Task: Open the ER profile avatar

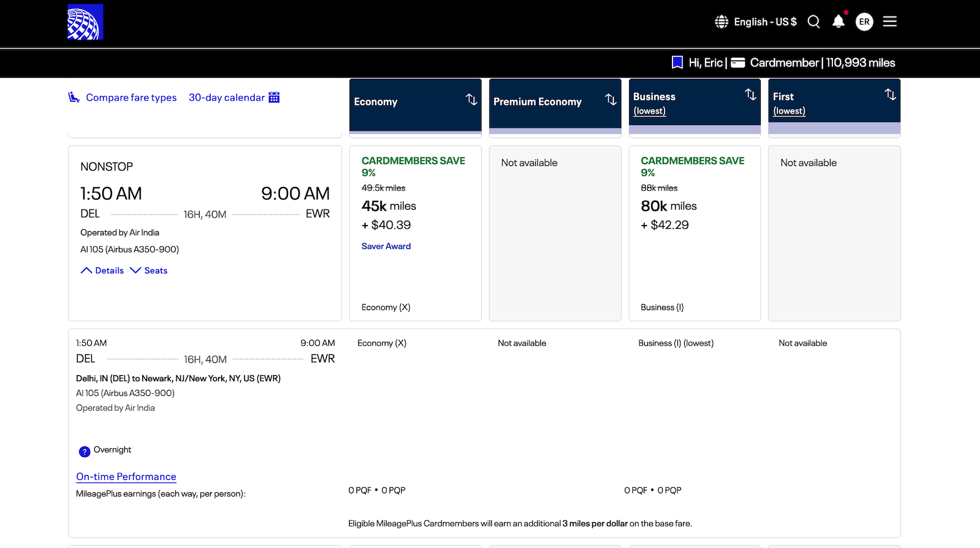Action: [x=864, y=22]
